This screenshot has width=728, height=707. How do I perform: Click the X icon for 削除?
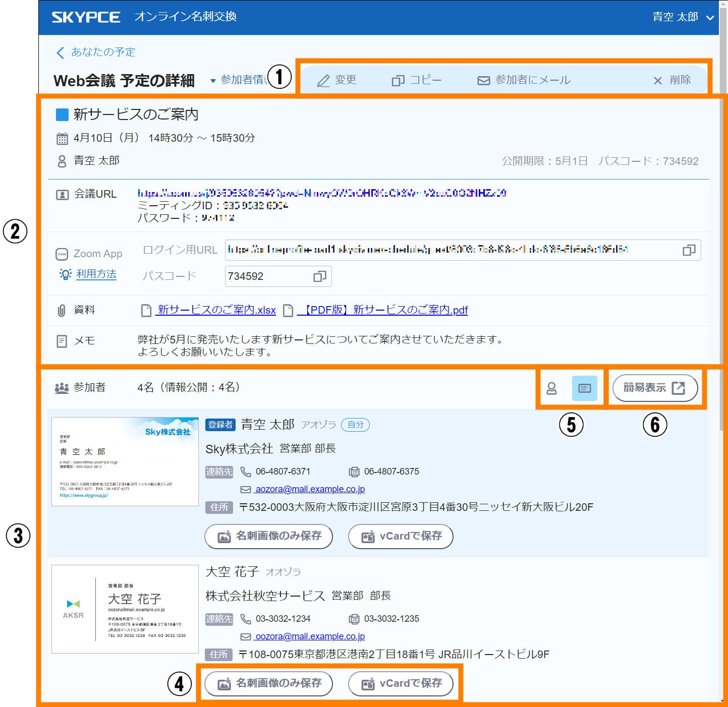point(657,81)
